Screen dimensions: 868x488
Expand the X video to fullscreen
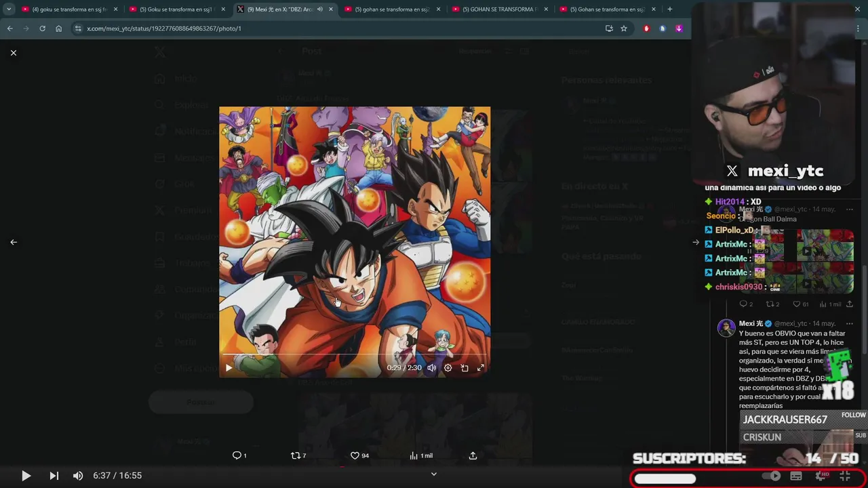pos(481,367)
